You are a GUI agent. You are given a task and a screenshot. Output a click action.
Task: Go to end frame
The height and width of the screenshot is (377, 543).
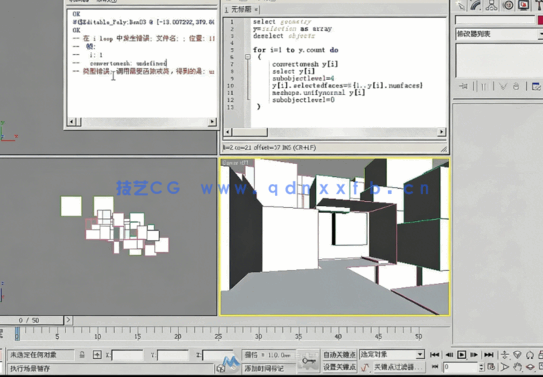(489, 354)
